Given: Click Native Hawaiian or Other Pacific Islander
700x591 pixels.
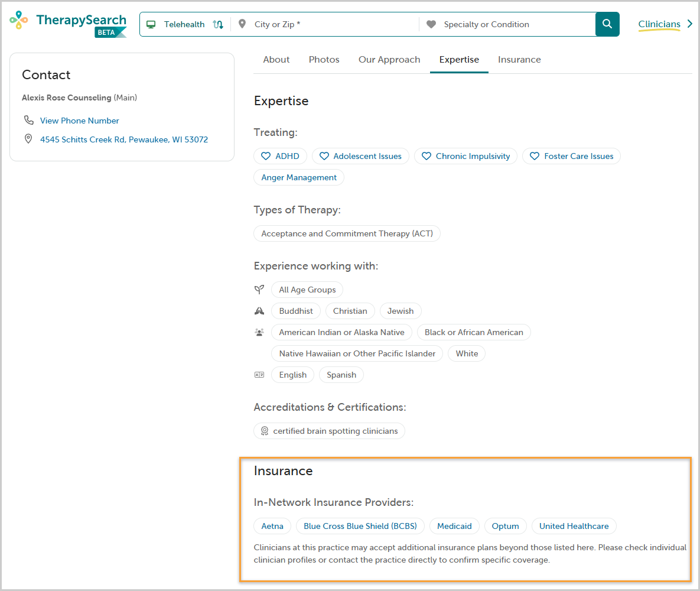Looking at the screenshot, I should tap(357, 353).
